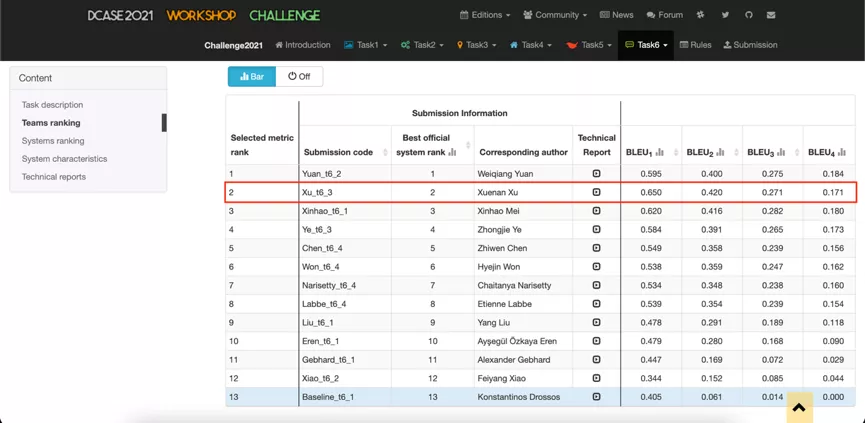
Task: Go to the Challenge2021 home
Action: [x=233, y=45]
